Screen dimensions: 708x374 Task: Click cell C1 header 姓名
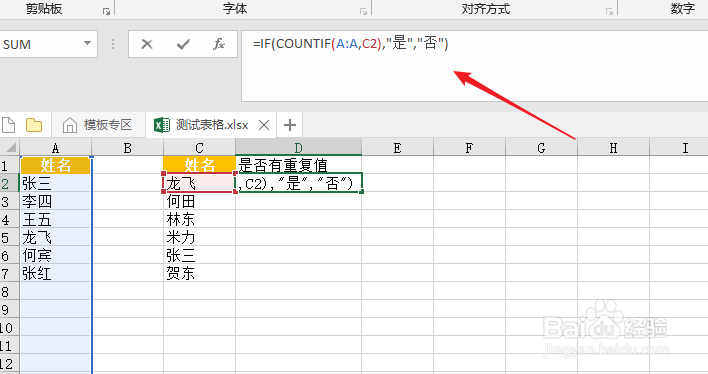[199, 165]
